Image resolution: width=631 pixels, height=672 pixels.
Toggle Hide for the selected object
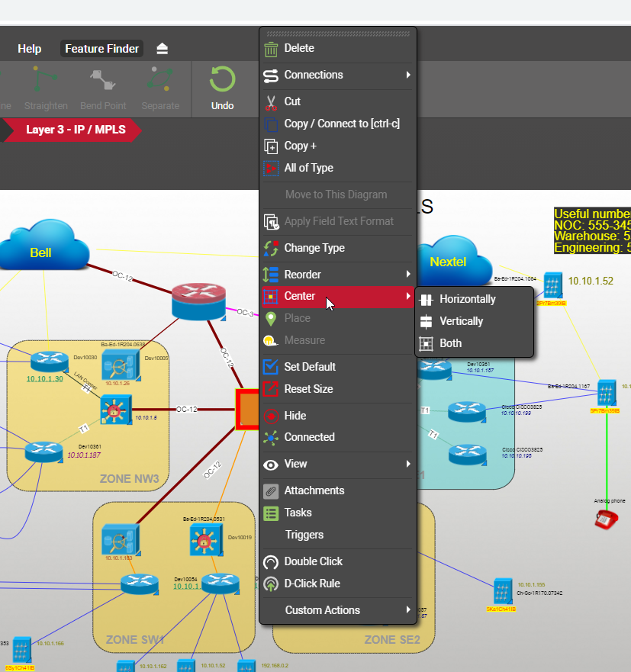click(295, 416)
